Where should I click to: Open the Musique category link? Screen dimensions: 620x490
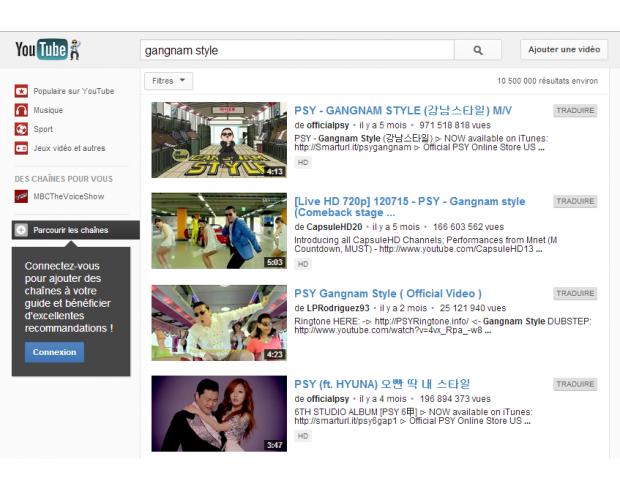click(x=48, y=110)
